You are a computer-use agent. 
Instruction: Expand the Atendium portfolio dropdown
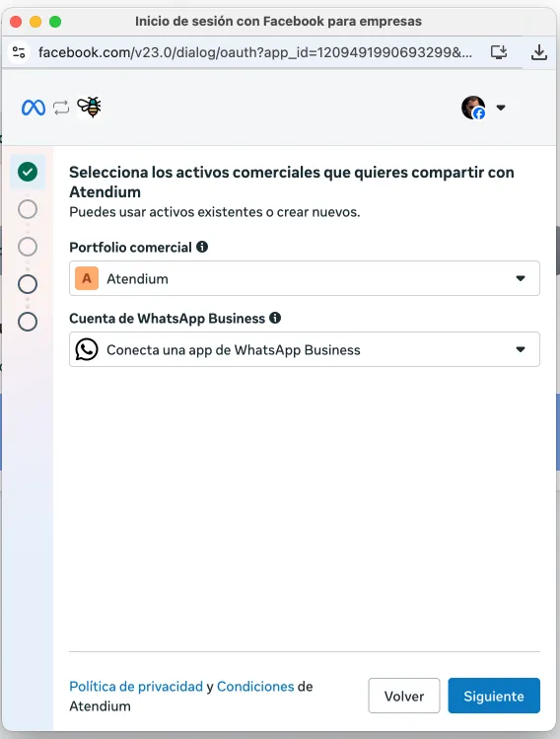pos(305,278)
